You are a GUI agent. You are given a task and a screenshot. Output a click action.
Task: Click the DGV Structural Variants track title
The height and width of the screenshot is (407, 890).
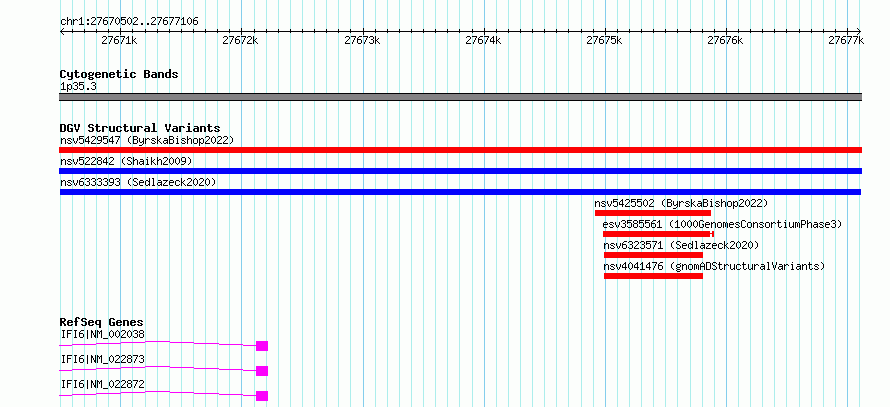pyautogui.click(x=140, y=128)
